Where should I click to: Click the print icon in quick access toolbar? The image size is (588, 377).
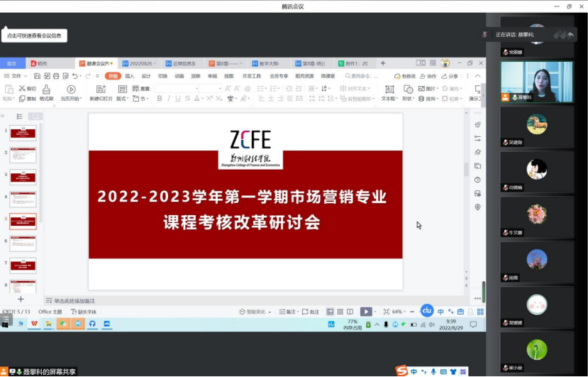click(x=56, y=76)
